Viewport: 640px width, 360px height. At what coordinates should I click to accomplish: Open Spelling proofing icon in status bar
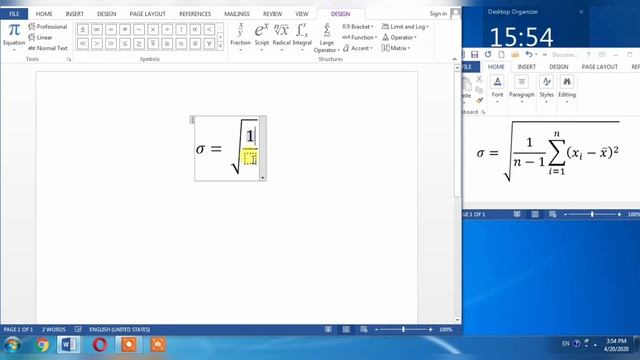click(x=78, y=329)
